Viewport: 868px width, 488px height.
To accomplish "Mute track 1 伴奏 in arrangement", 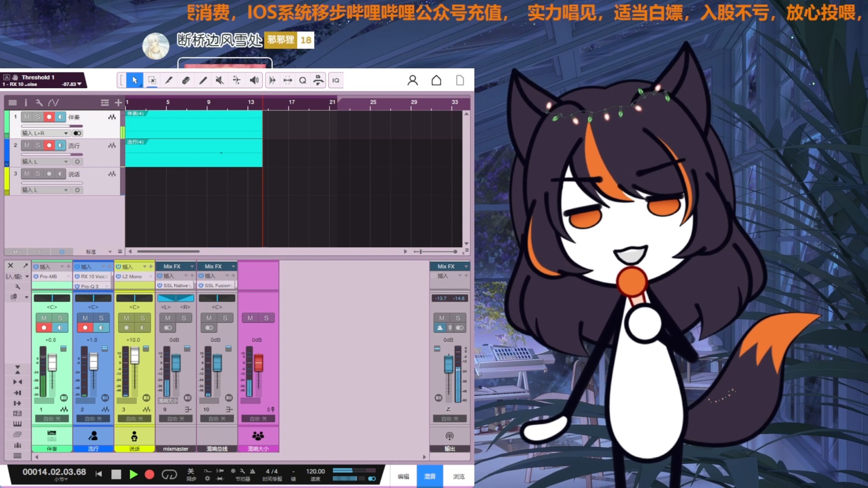I will pos(27,117).
